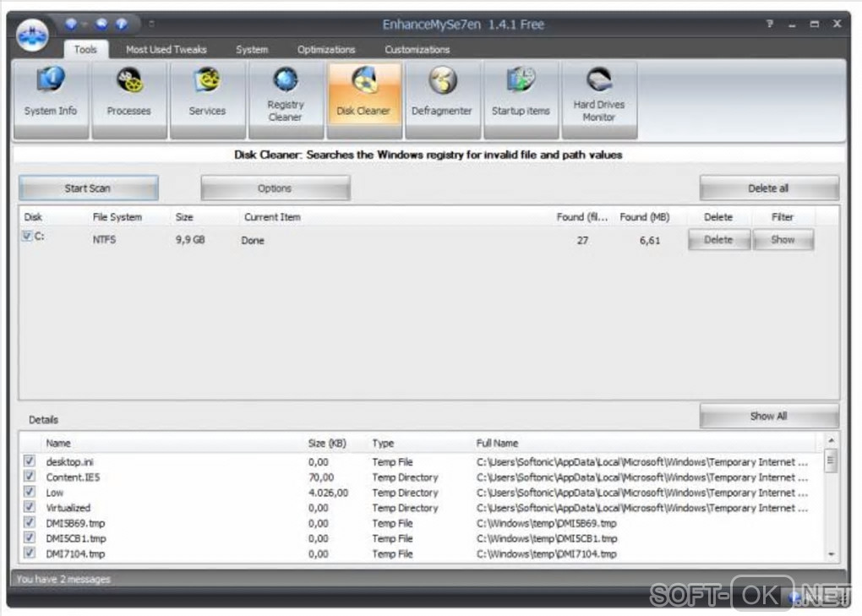Switch to the System tab
862x616 pixels.
coord(252,50)
